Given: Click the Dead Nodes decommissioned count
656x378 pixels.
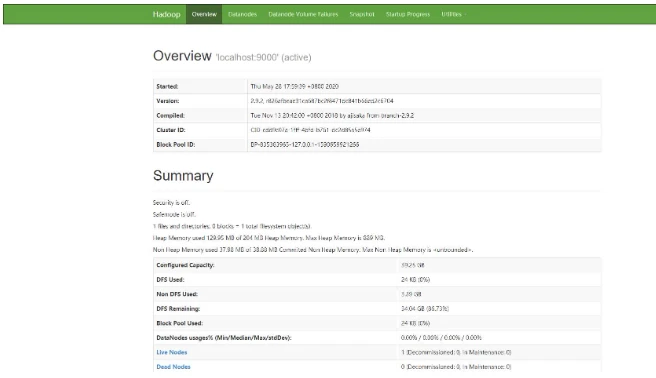Looking at the screenshot, I should [456, 367].
